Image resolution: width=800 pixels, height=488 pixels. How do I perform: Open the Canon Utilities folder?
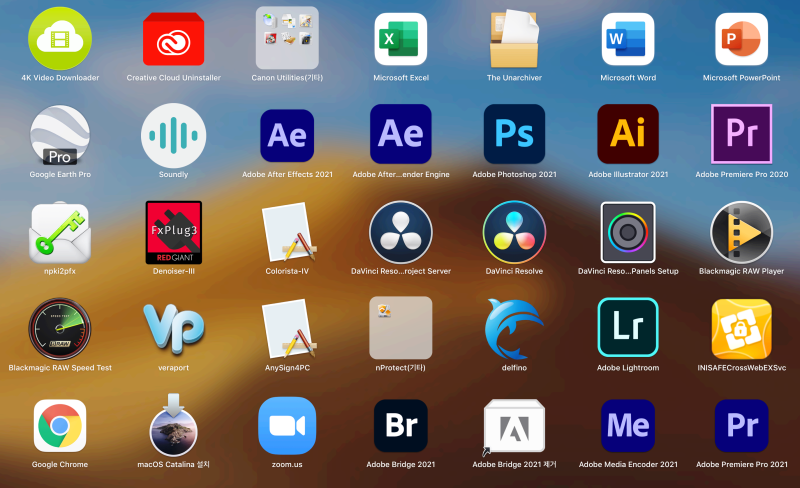pyautogui.click(x=287, y=38)
